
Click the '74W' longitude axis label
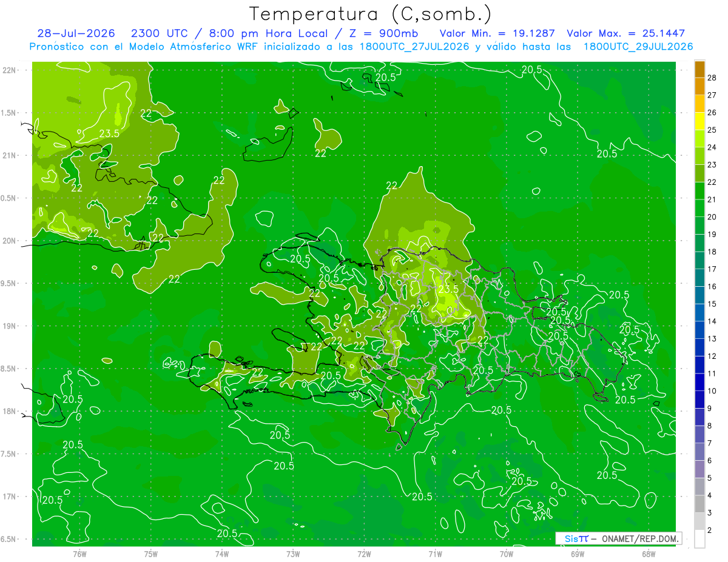coord(222,554)
